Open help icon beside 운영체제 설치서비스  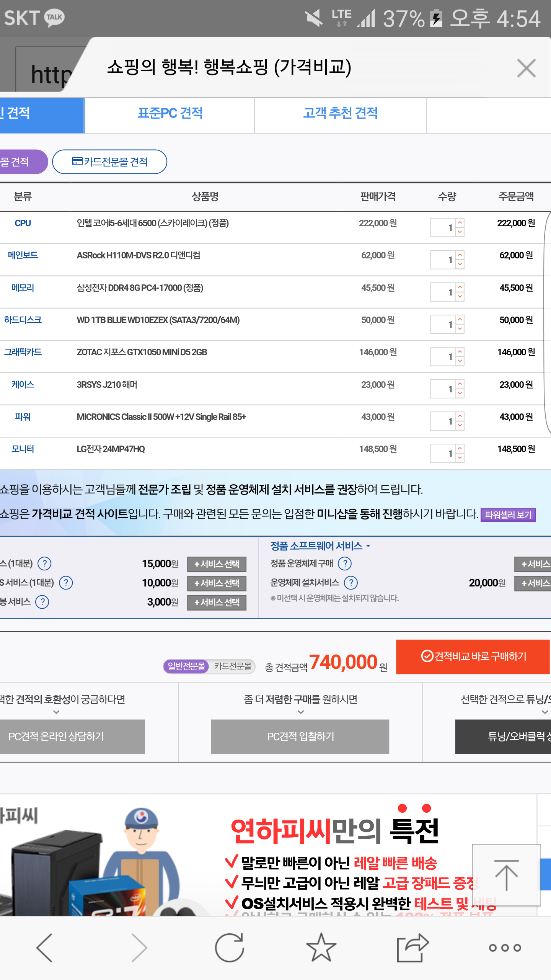coord(351,583)
